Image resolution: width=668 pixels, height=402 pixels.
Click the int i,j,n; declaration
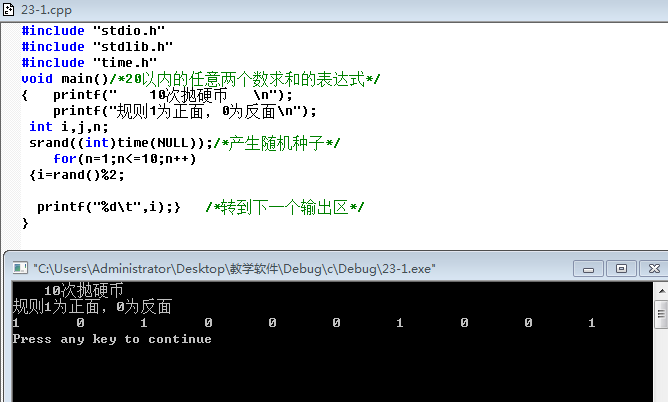[x=69, y=127]
